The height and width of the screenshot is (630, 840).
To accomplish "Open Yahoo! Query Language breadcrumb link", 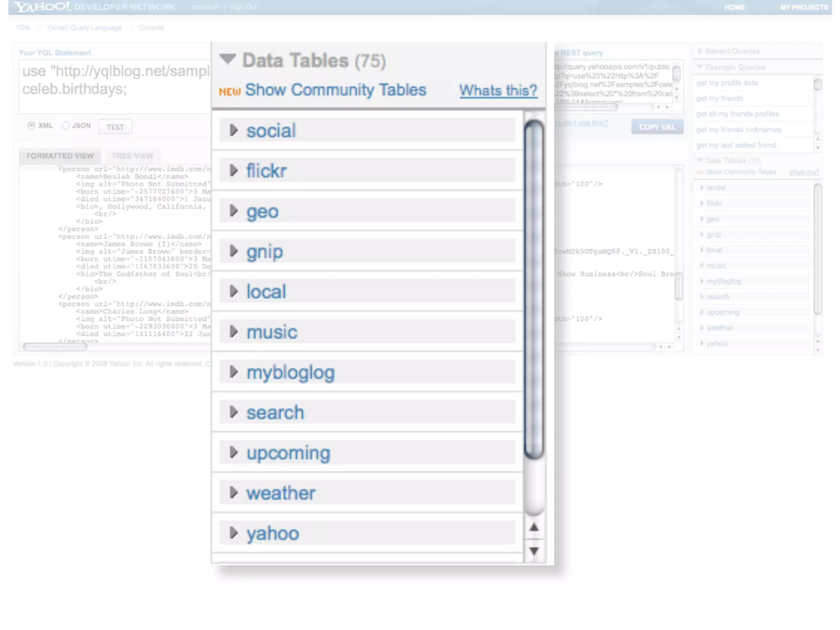I will [84, 27].
